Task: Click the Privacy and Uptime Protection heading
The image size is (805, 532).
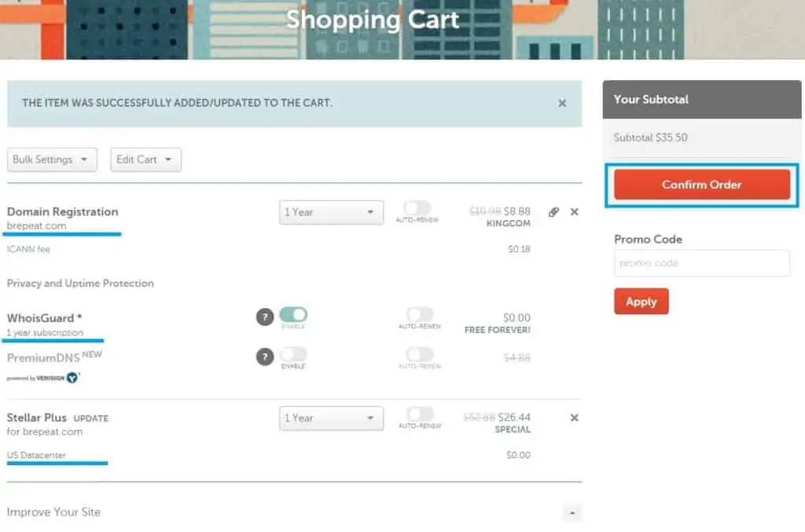Action: pyautogui.click(x=80, y=283)
